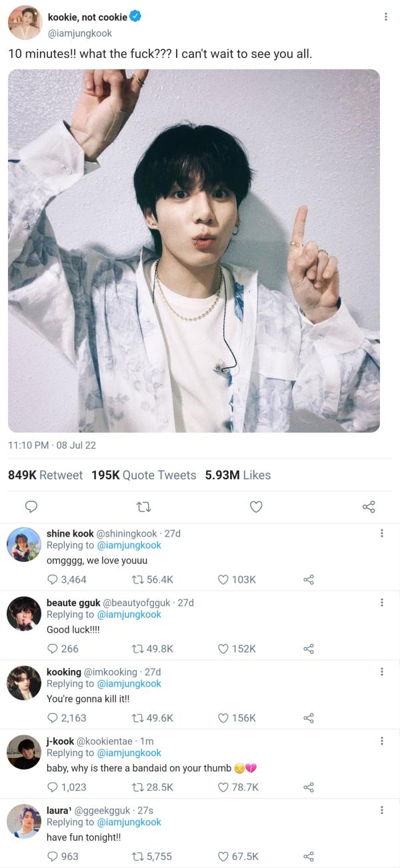This screenshot has width=400, height=868.
Task: Reply to the main tweet via comment icon
Action: coord(31,507)
